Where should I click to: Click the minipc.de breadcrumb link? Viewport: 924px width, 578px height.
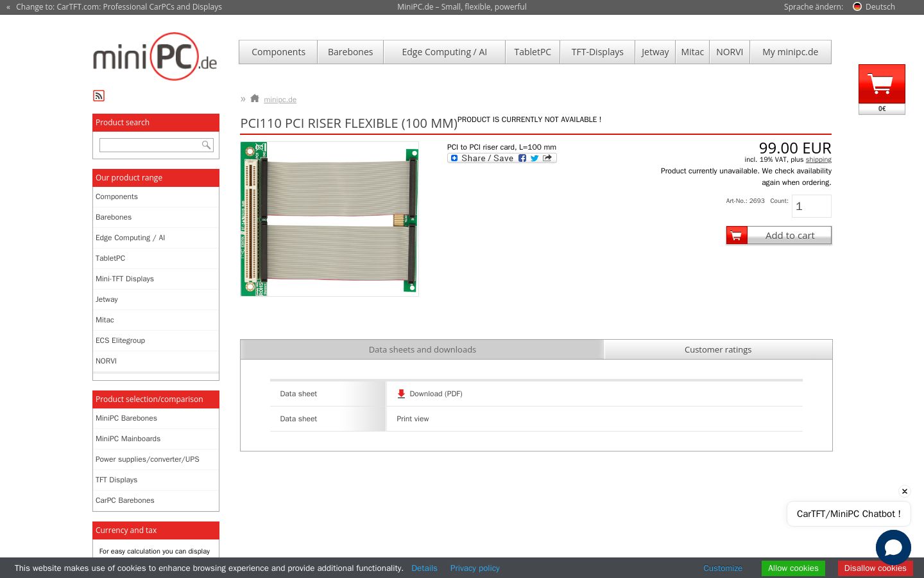tap(280, 100)
